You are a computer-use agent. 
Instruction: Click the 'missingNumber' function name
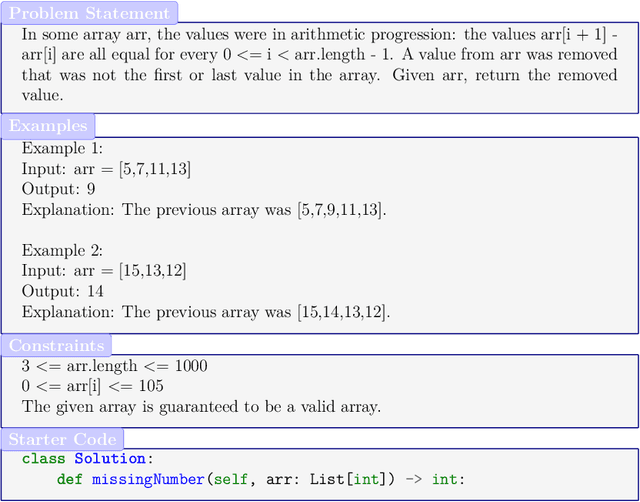pyautogui.click(x=148, y=479)
